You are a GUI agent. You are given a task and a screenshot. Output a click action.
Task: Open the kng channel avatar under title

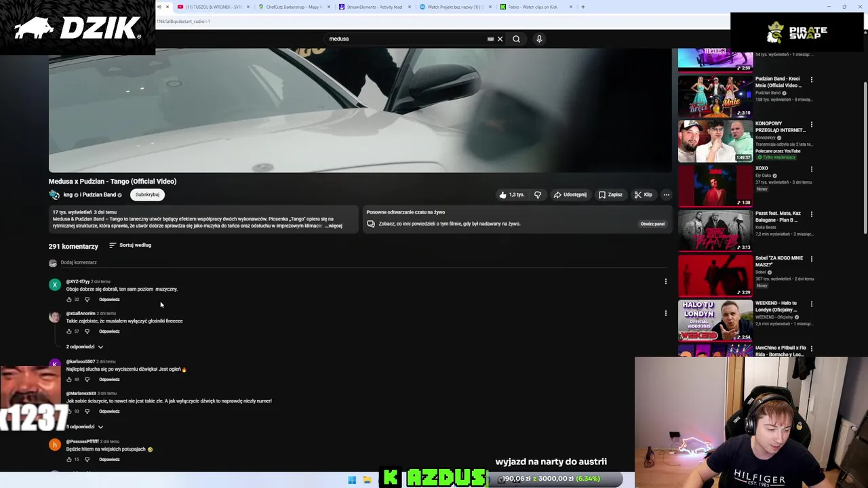[x=54, y=195]
